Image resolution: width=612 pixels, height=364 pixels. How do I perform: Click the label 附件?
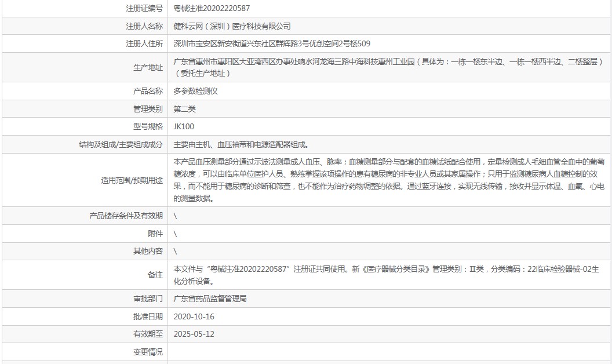155,234
